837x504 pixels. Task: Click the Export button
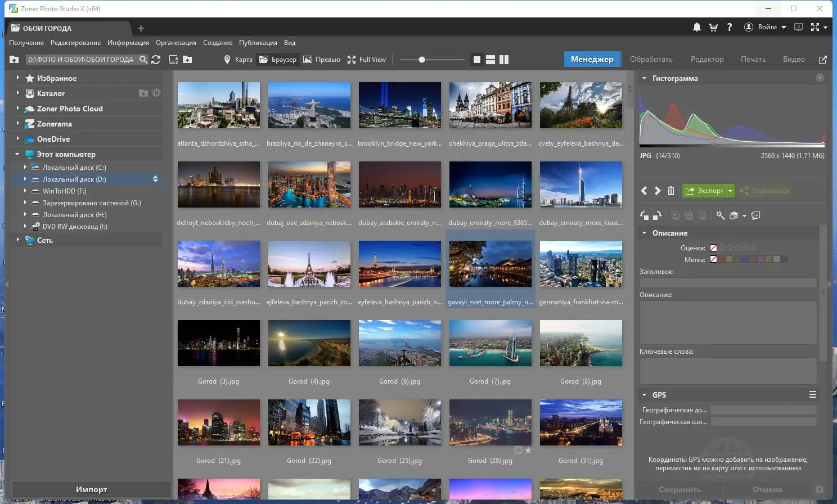(704, 191)
